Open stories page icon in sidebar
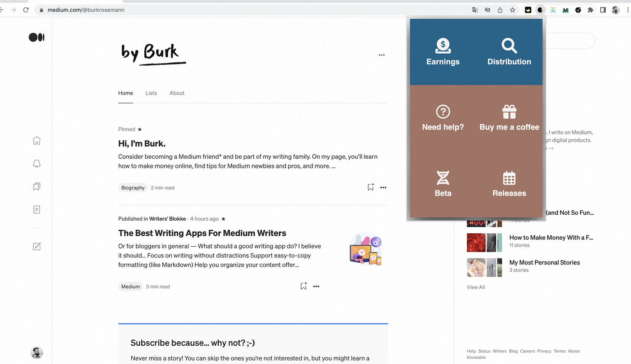Viewport: 631px width, 364px height. pos(37,209)
